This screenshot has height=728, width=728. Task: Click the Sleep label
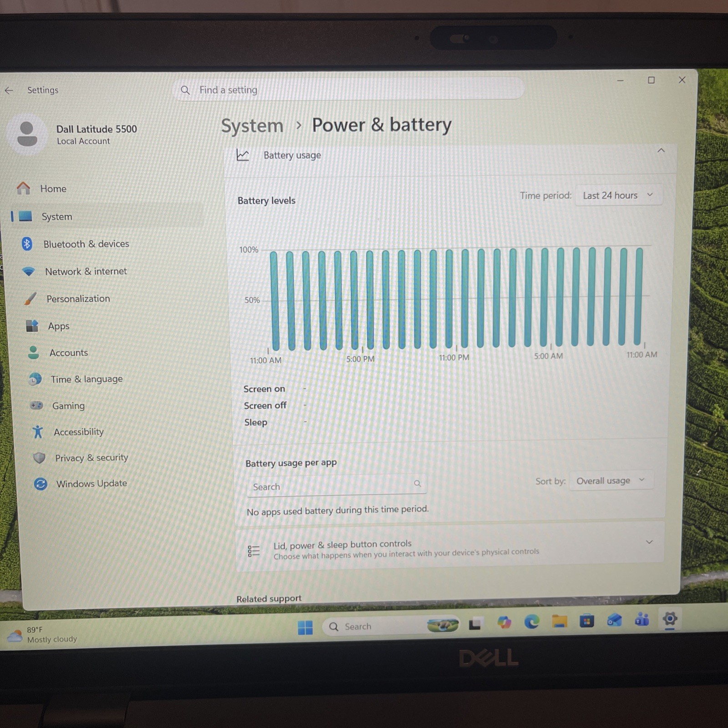click(x=256, y=422)
